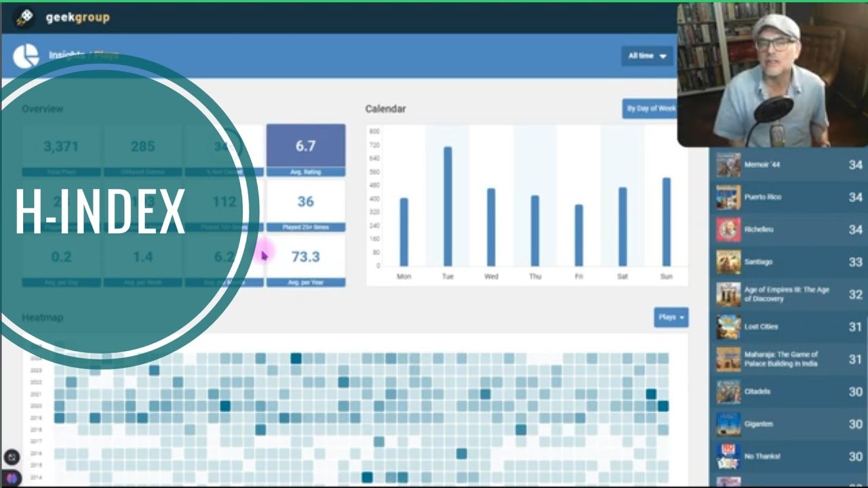Select the Played 25+ times card
Screen dimensions: 868x488
coord(306,205)
